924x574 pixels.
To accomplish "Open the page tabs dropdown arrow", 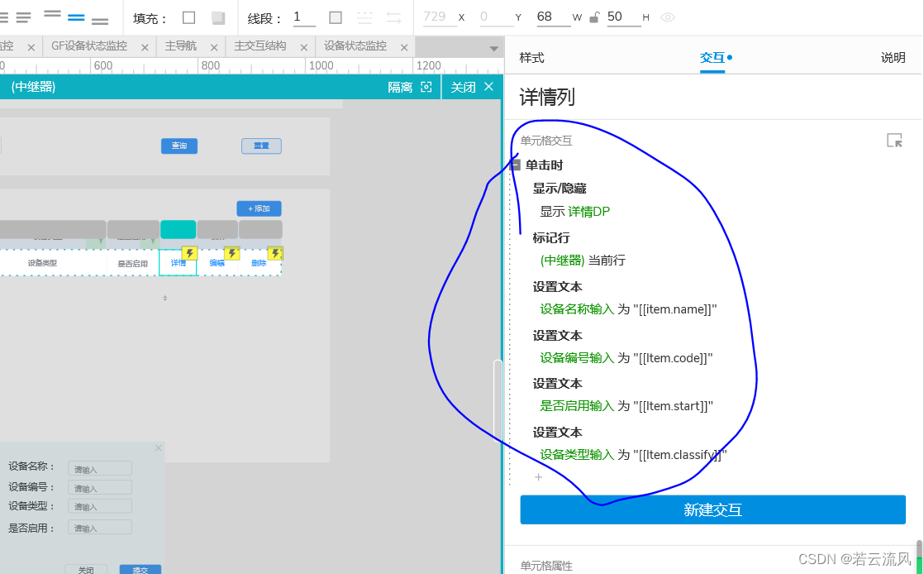I will (x=494, y=48).
